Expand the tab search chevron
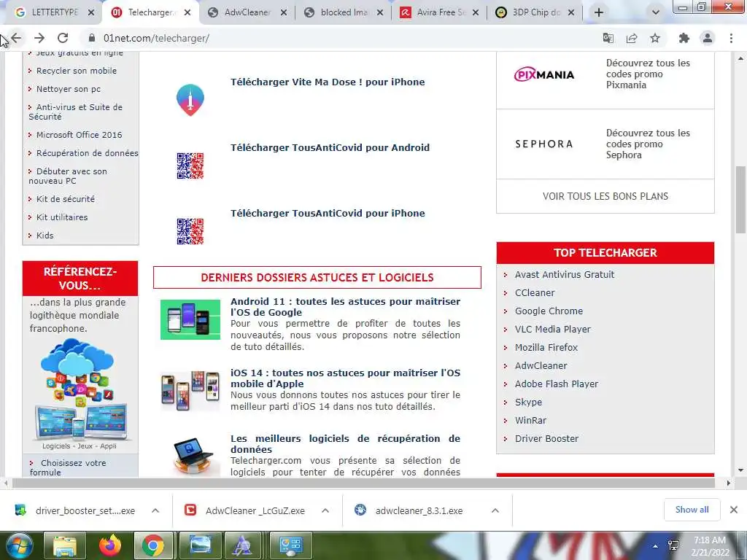The height and width of the screenshot is (560, 747). (656, 12)
